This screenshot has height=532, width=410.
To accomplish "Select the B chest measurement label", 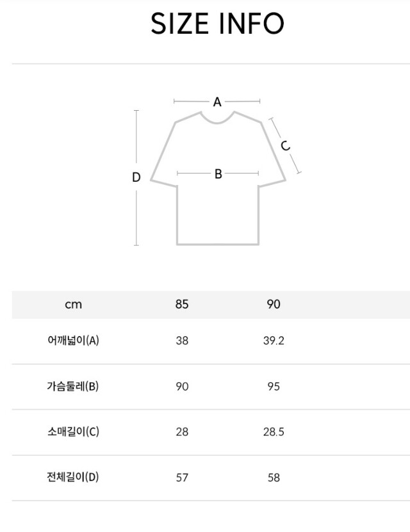I will 218,174.
